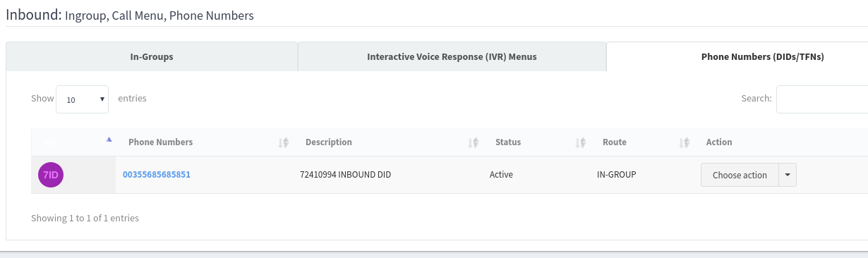Sort table by Route column
This screenshot has width=868, height=258.
tap(642, 142)
